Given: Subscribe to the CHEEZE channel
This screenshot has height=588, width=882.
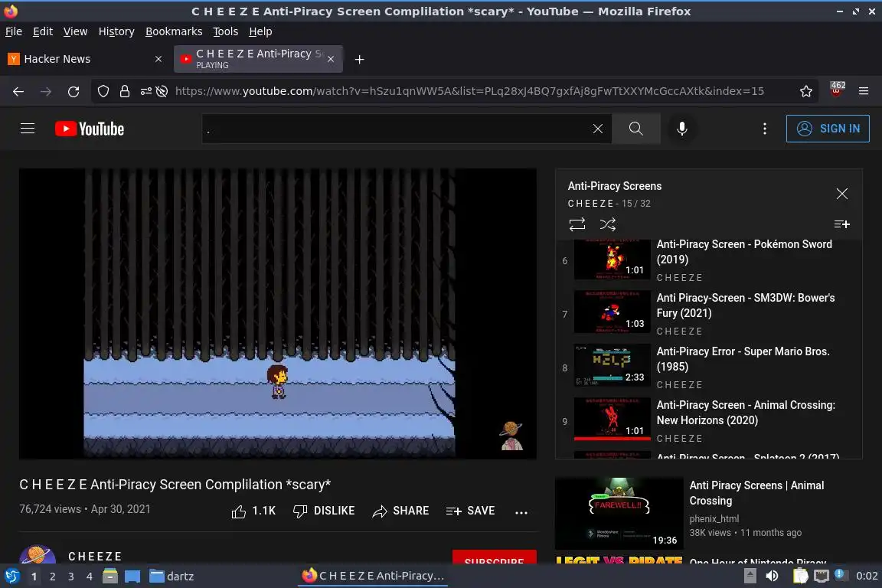Looking at the screenshot, I should click(494, 557).
